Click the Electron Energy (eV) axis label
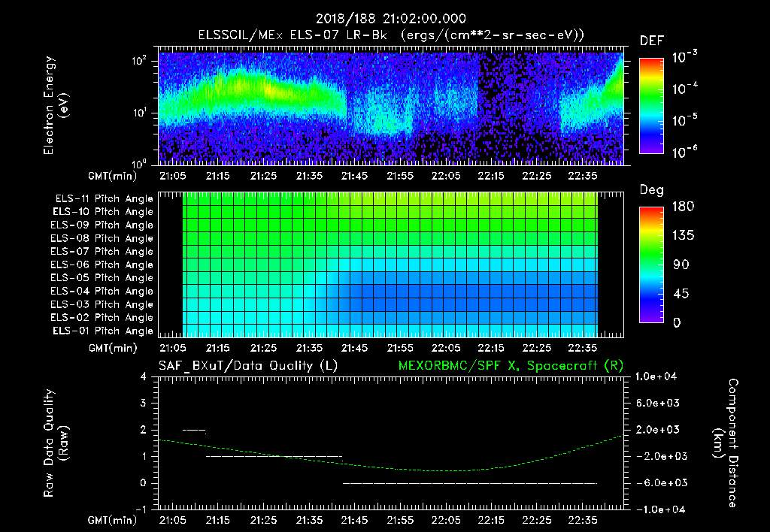This screenshot has height=532, width=770. 56,105
